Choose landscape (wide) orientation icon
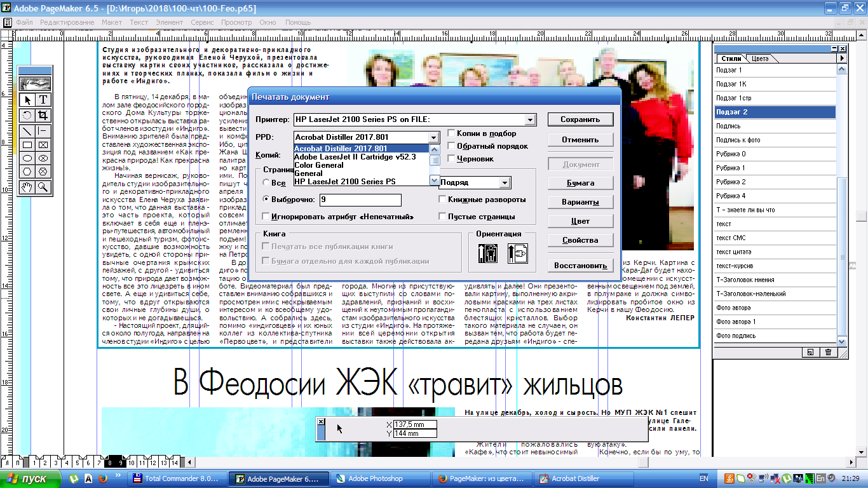868x488 pixels. [517, 254]
